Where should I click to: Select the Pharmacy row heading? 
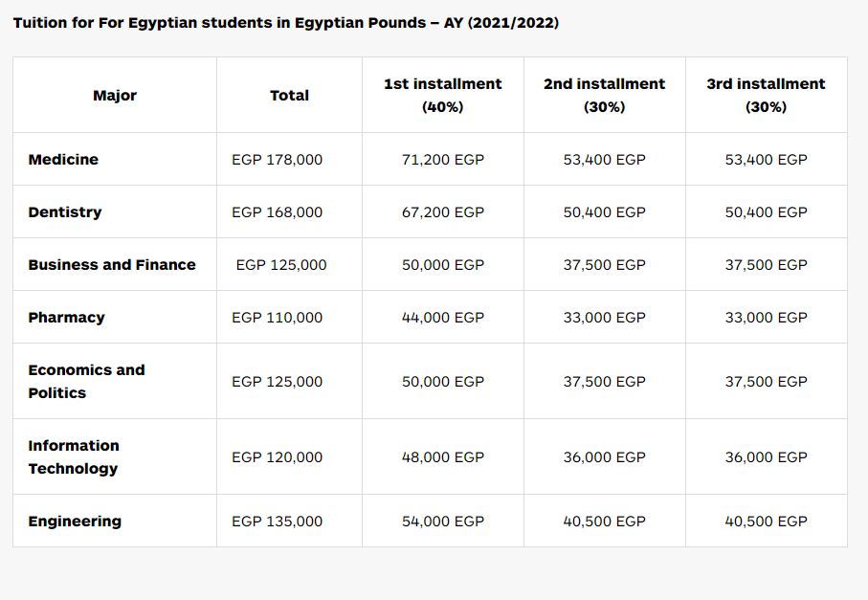coord(66,318)
